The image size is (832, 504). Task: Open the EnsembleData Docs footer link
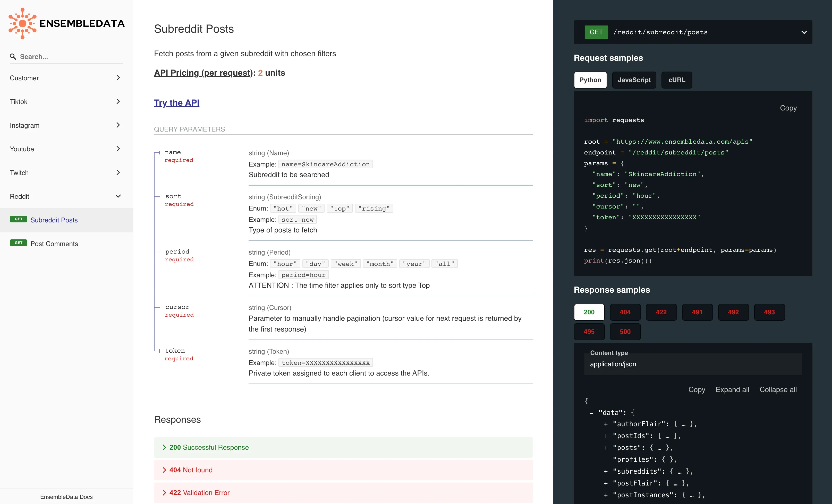point(66,497)
